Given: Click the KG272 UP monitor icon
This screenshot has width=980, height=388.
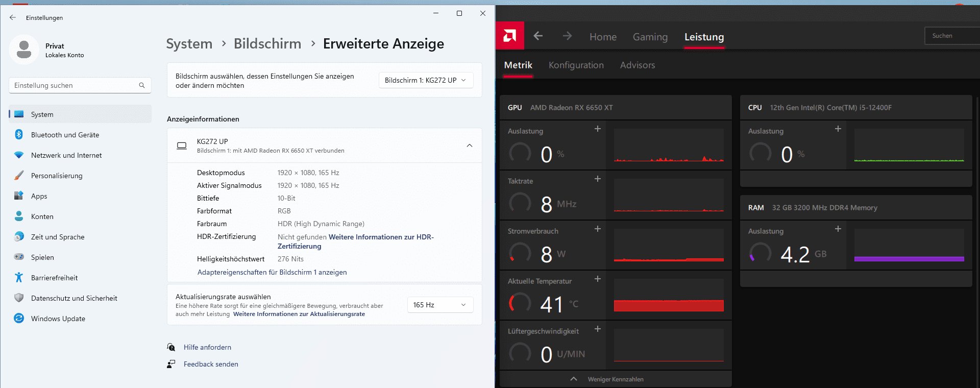Looking at the screenshot, I should pyautogui.click(x=182, y=146).
